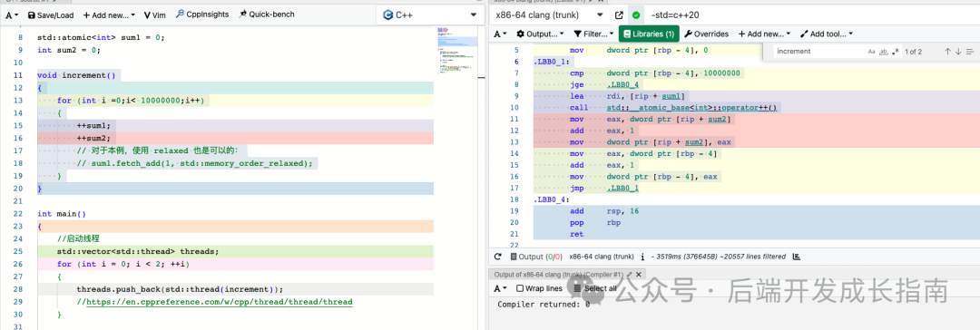The image size is (980, 330).
Task: Open the Output (0/0) panel button
Action: point(535,257)
